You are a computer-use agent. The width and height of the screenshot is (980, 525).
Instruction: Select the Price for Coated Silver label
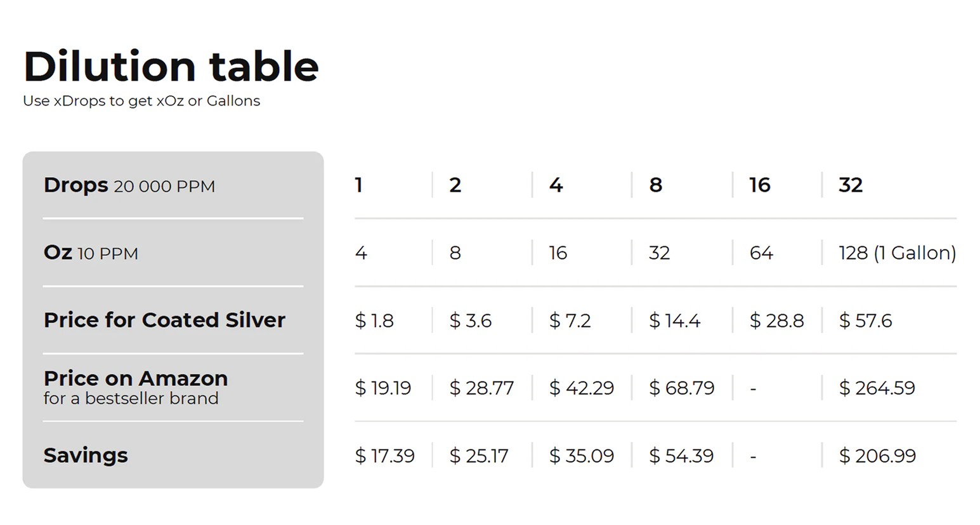[x=164, y=320]
